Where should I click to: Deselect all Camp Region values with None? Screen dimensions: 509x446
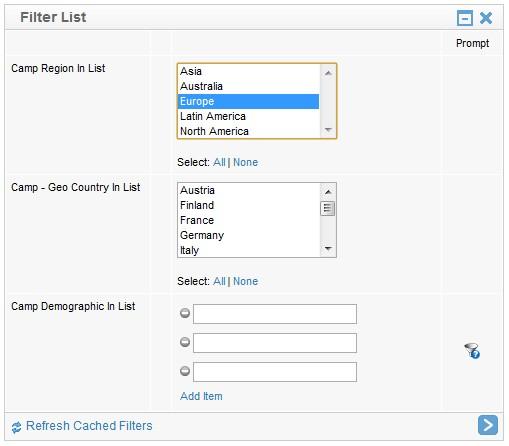[x=245, y=162]
